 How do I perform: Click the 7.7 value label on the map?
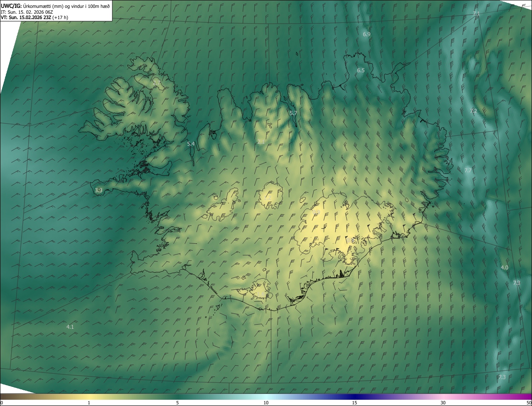[x=468, y=171]
